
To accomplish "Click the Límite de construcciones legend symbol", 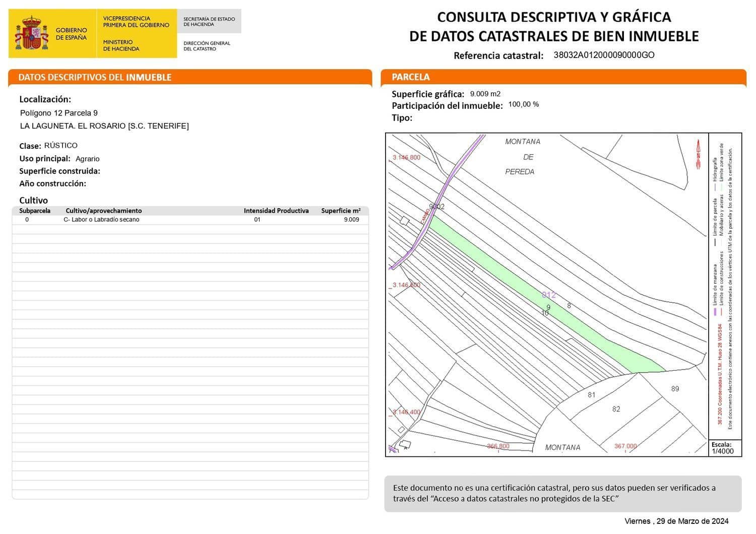I will point(721,311).
